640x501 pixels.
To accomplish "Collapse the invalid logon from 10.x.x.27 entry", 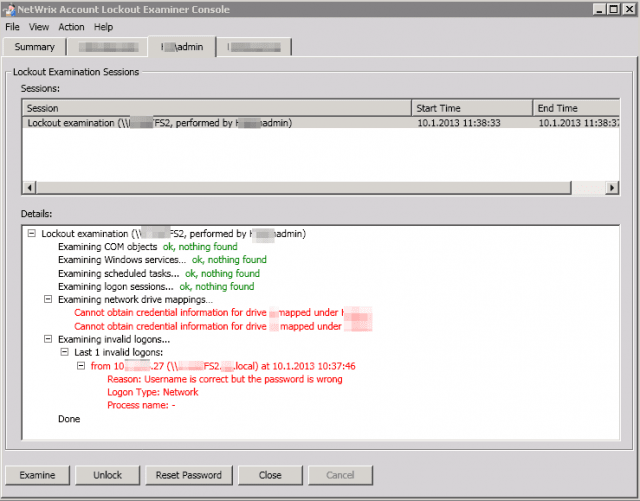I will [x=81, y=365].
